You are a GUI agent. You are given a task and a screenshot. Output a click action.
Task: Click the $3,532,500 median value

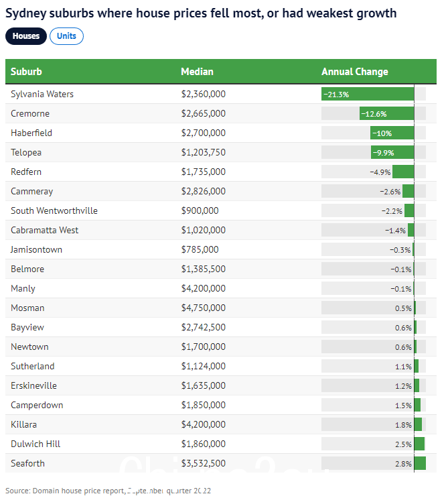203,463
